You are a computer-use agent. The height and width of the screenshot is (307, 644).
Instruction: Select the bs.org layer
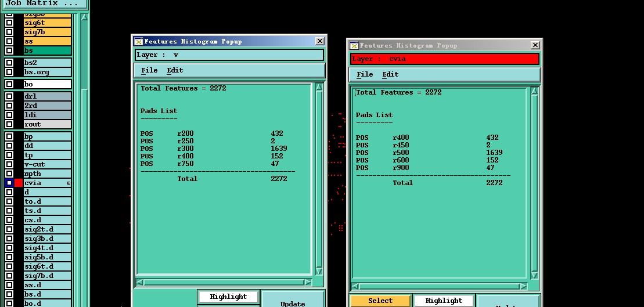[48, 72]
